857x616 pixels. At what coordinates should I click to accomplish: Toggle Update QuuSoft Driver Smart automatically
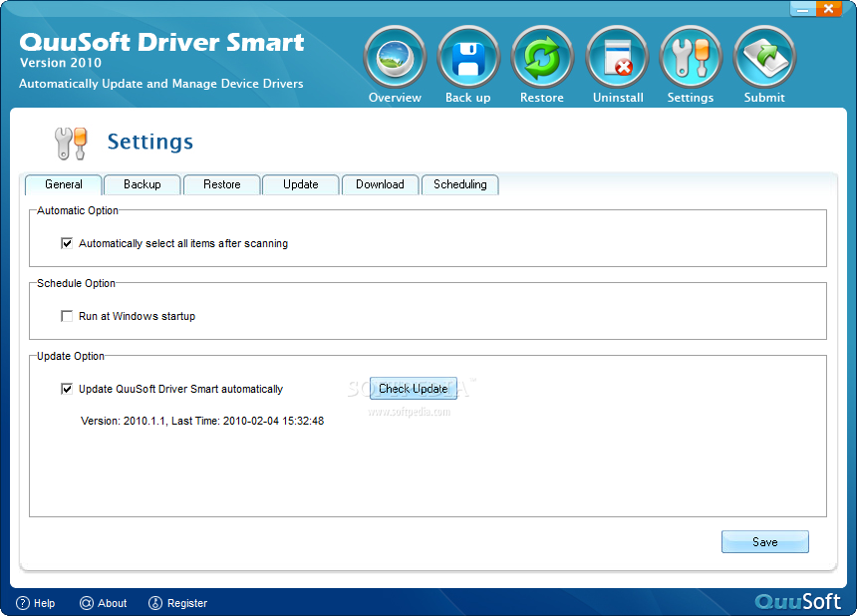click(67, 389)
